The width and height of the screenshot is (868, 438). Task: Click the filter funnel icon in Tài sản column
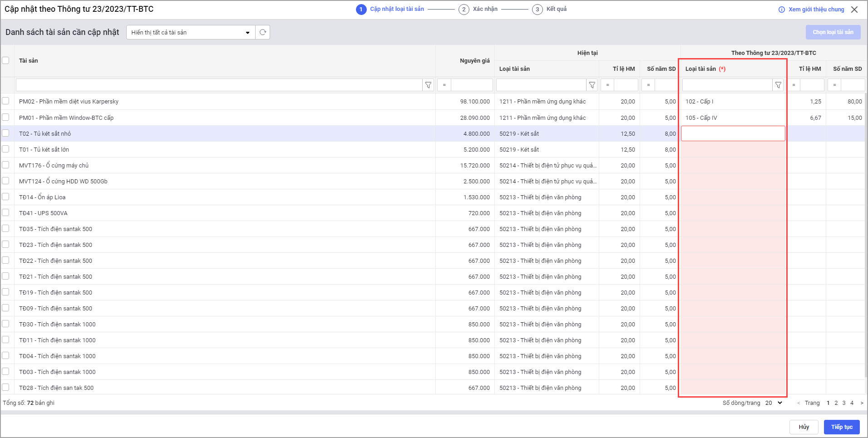coord(428,85)
